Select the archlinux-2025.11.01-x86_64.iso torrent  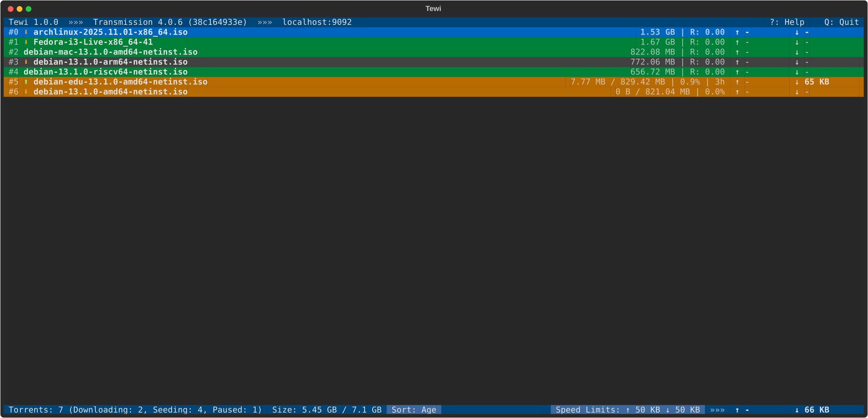(x=433, y=32)
